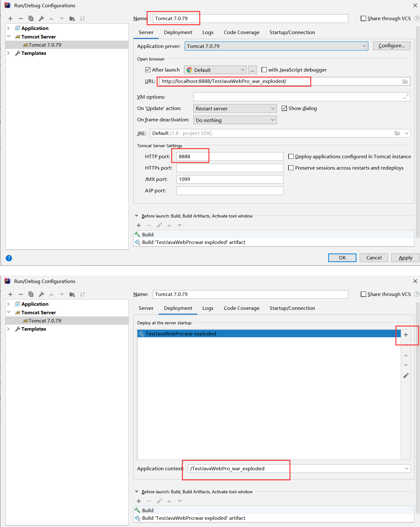Browse folder icon in JRE field
This screenshot has height=527, width=420.
[397, 133]
